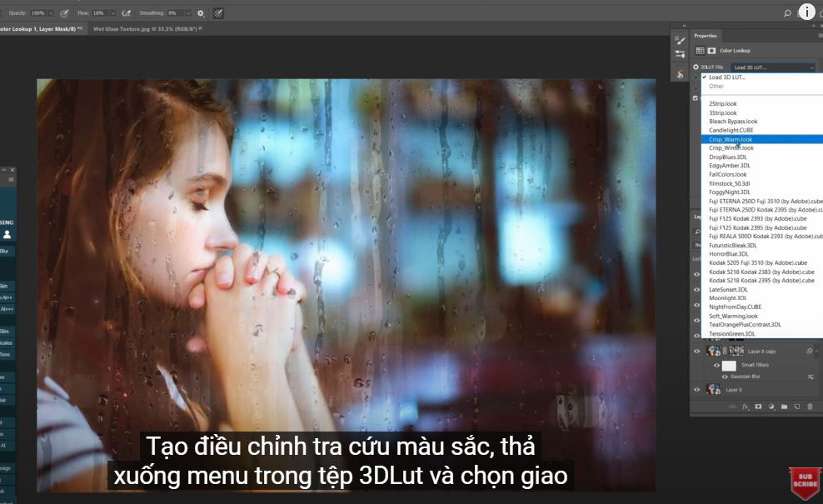Image resolution: width=823 pixels, height=504 pixels.
Task: Select the Layer 0 thumbnail
Action: [713, 390]
